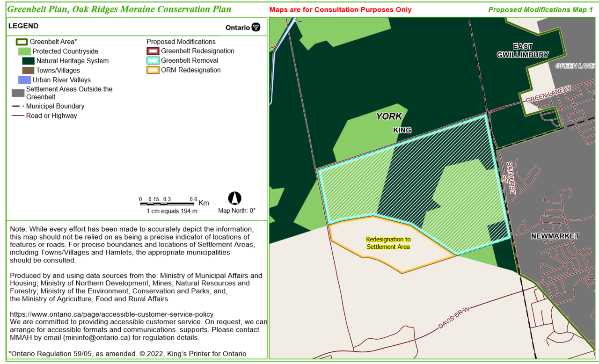The height and width of the screenshot is (364, 599).
Task: Open the accessible customer service policy URL
Action: pos(111,314)
